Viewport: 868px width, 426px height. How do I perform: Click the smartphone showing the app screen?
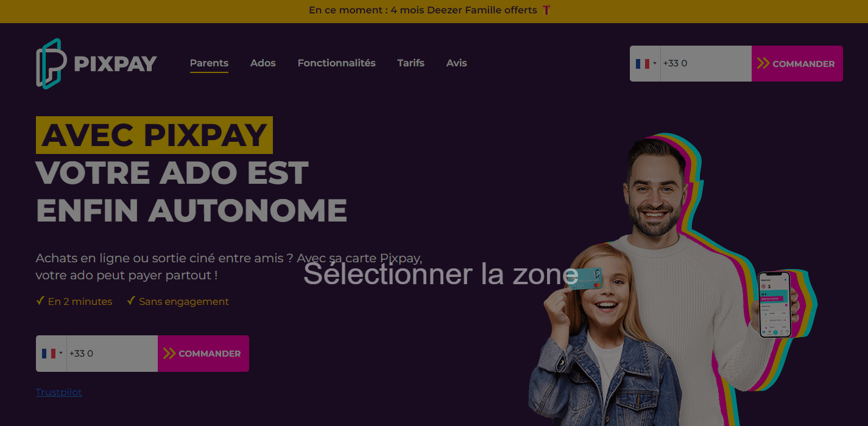[x=774, y=304]
